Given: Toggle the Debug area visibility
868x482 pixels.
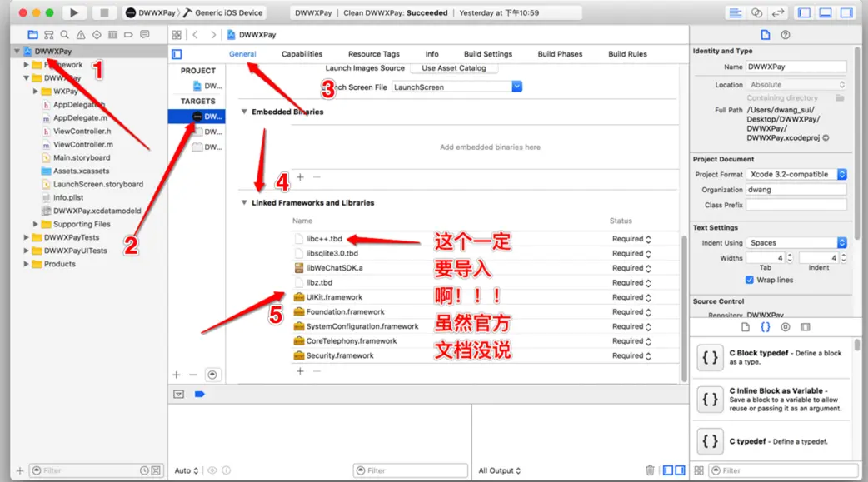Looking at the screenshot, I should [x=825, y=12].
